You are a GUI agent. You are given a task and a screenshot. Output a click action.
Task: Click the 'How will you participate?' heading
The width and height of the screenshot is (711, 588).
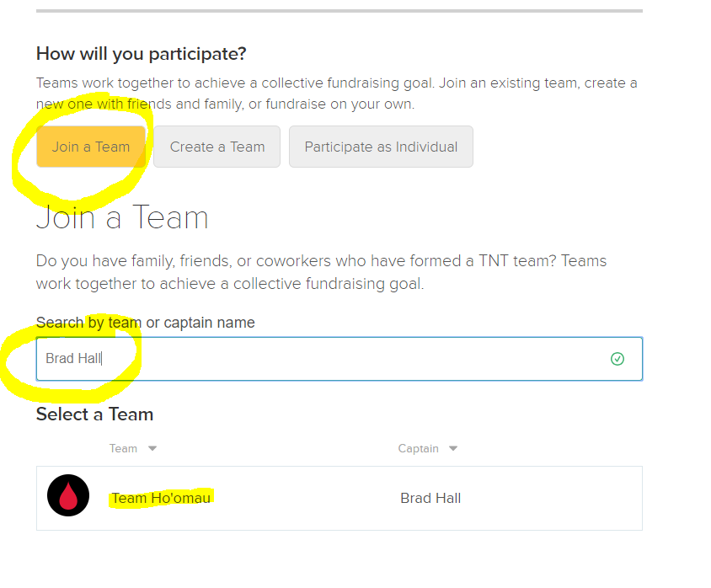point(141,54)
